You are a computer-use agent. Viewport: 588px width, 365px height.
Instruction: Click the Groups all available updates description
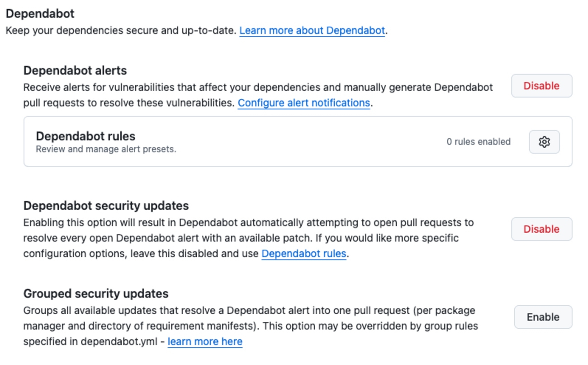pos(249,311)
